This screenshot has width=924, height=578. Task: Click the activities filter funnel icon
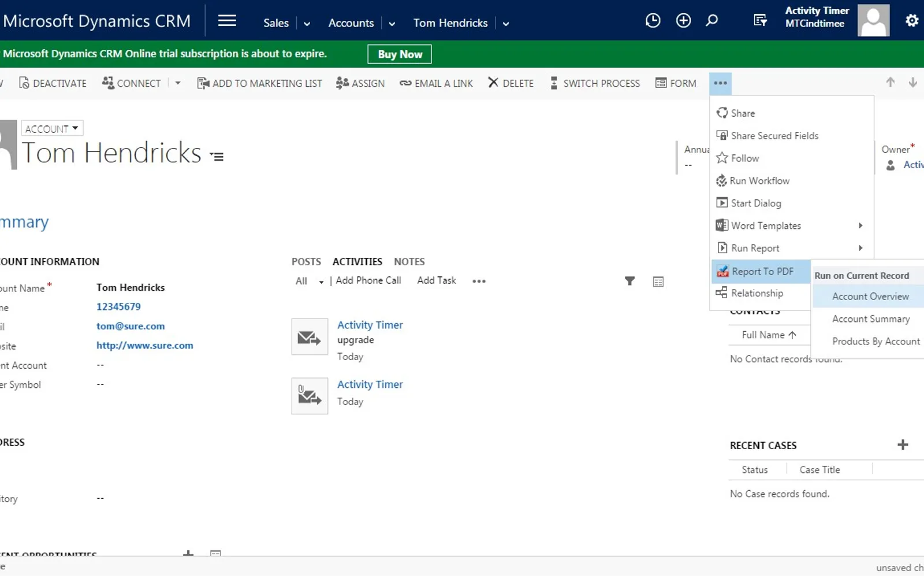click(630, 281)
